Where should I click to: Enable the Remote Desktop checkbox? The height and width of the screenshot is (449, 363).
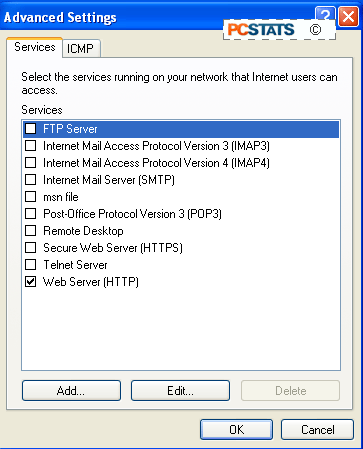click(31, 231)
